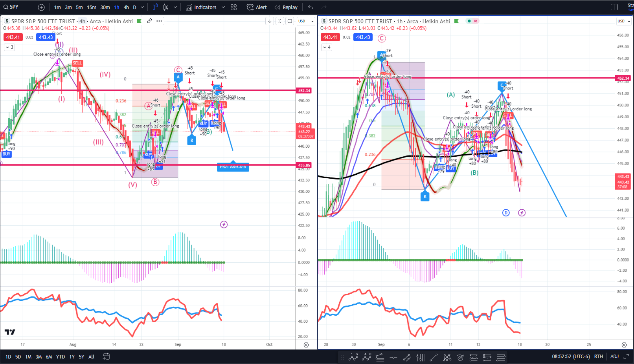
Task: Collapse the indicator legend showing 3
Action: coord(9,47)
